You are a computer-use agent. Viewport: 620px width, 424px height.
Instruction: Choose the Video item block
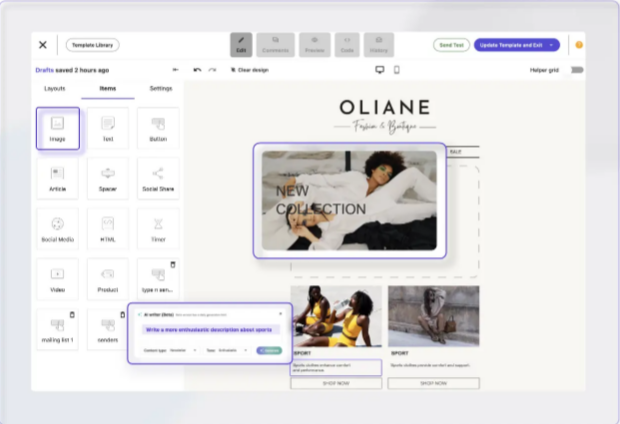57,278
